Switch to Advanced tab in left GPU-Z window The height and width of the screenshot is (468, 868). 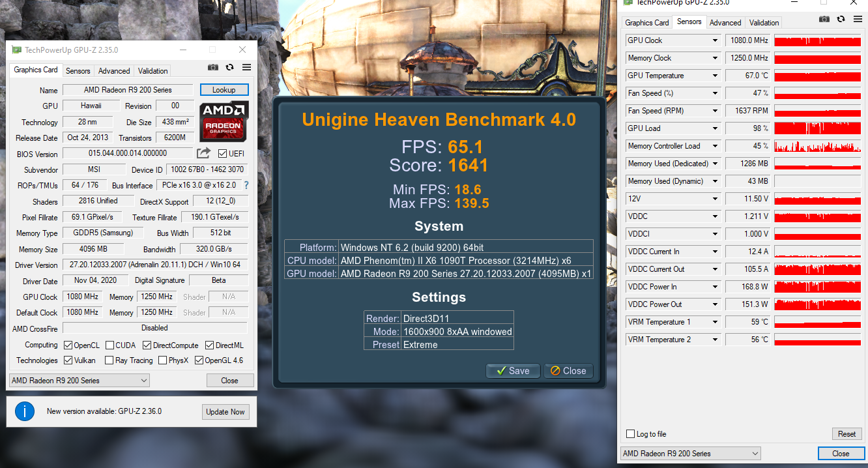point(115,70)
